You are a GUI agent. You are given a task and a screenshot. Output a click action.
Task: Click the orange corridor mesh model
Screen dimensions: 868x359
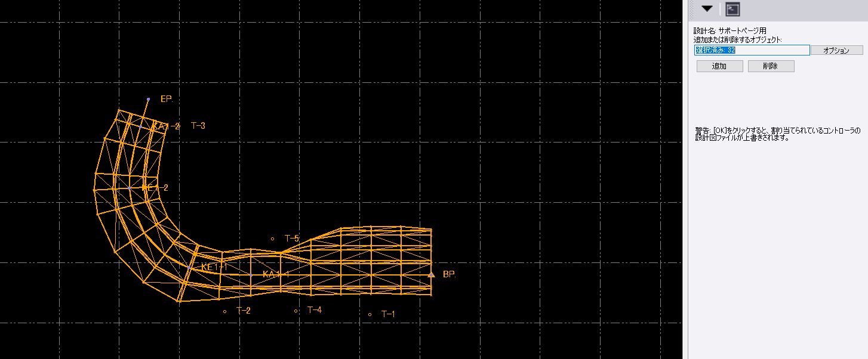point(370,262)
